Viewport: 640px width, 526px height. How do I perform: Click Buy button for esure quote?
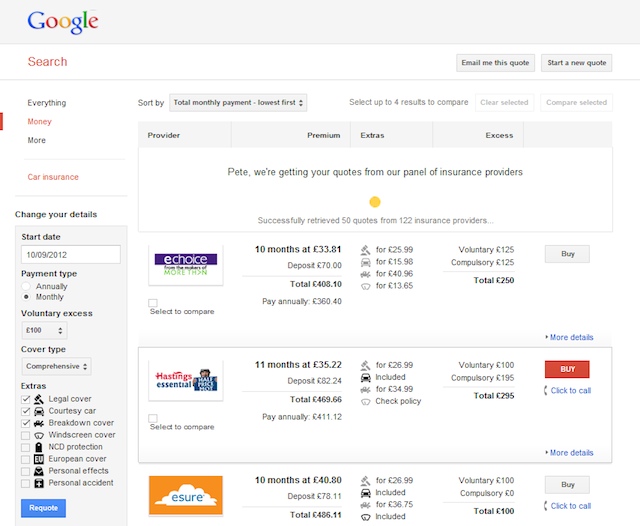point(567,485)
